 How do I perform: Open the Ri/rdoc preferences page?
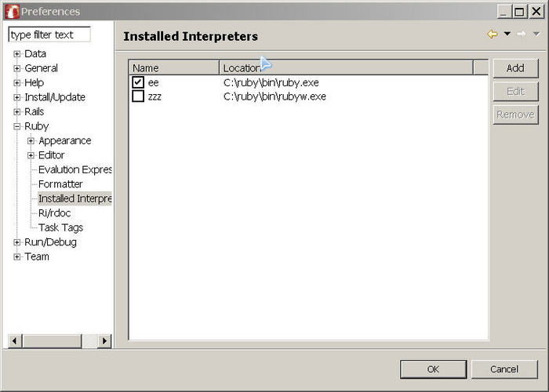coord(54,213)
